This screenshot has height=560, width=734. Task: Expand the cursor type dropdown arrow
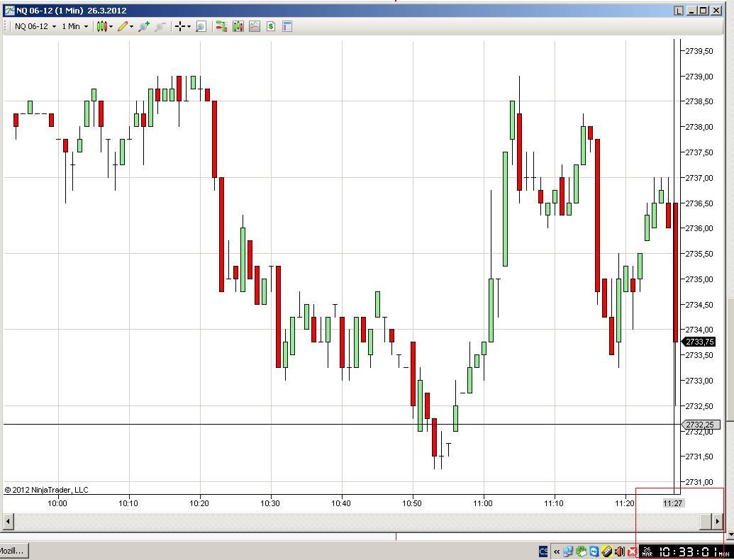[x=189, y=27]
